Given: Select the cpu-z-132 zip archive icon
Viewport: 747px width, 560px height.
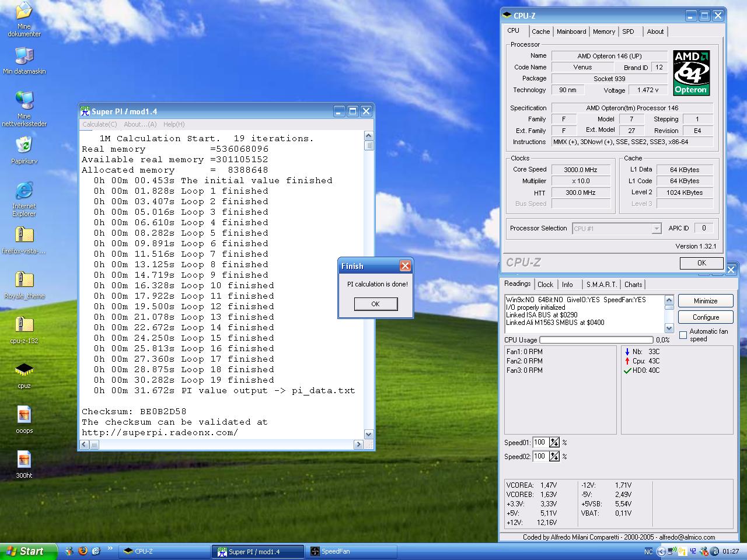Looking at the screenshot, I should 24,330.
